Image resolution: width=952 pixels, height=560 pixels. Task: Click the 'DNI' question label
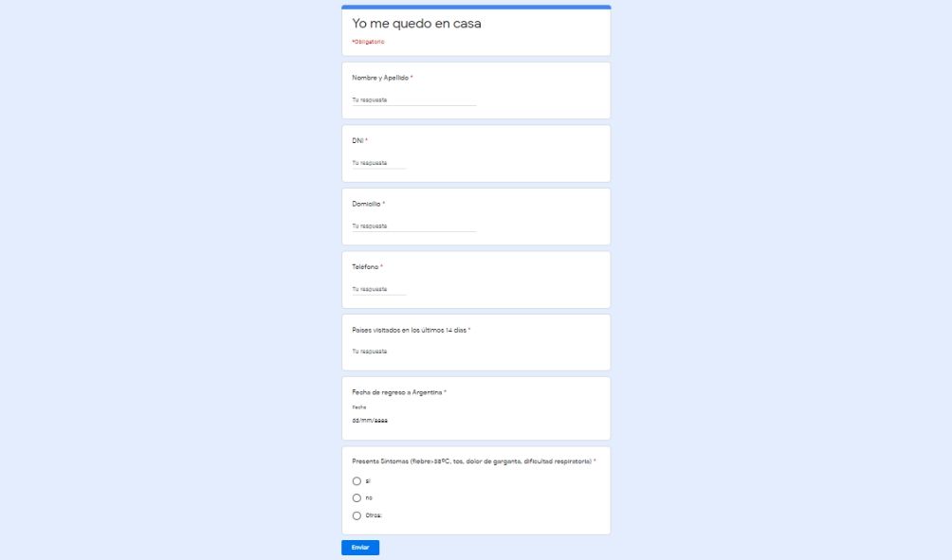357,141
